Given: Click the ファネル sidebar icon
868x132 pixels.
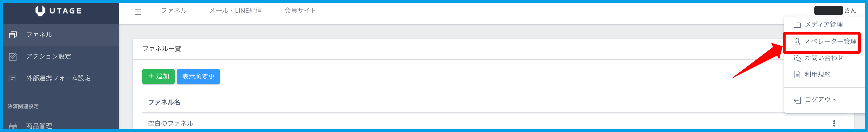Looking at the screenshot, I should click(13, 35).
